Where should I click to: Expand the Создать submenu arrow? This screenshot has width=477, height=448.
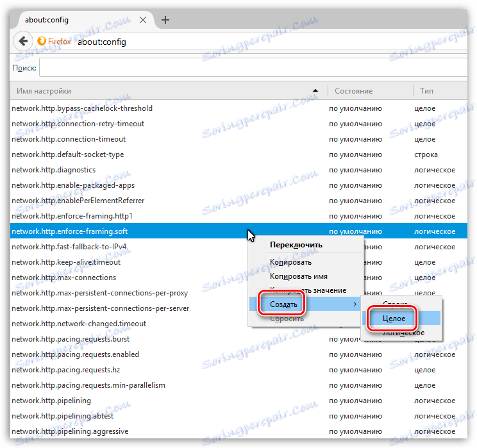coord(355,304)
